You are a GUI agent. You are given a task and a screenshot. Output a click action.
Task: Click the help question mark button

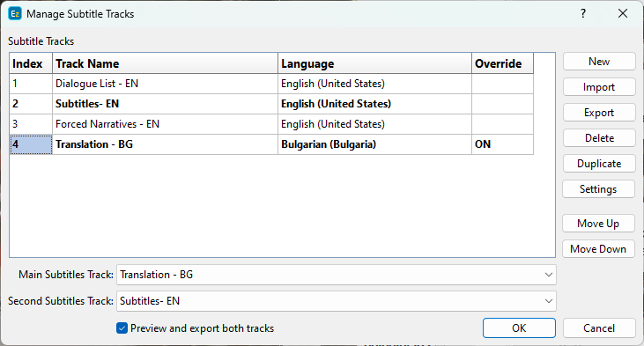[x=583, y=13]
